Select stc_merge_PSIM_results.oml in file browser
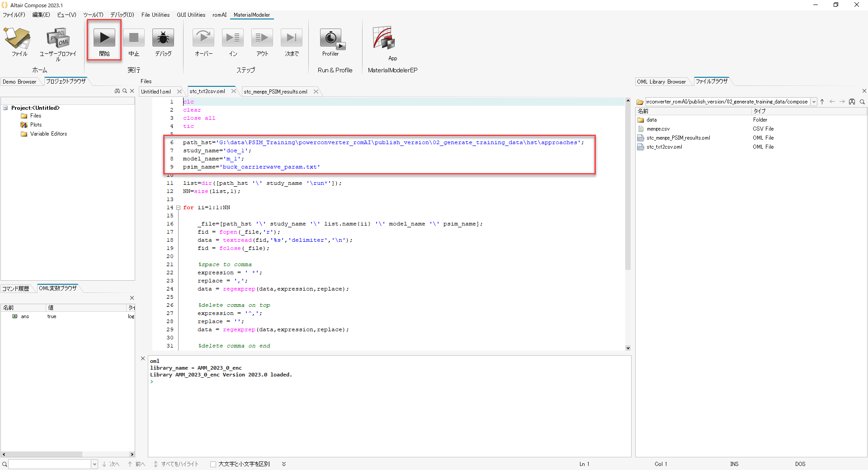The image size is (868, 470). pyautogui.click(x=678, y=138)
